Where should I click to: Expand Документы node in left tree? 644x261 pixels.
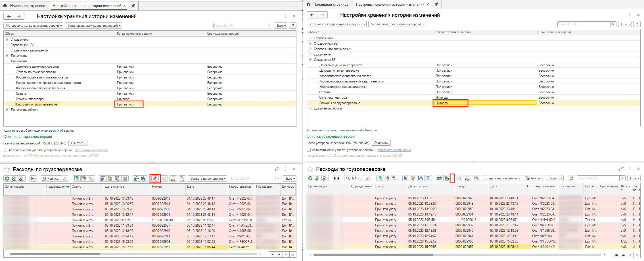pos(7,56)
